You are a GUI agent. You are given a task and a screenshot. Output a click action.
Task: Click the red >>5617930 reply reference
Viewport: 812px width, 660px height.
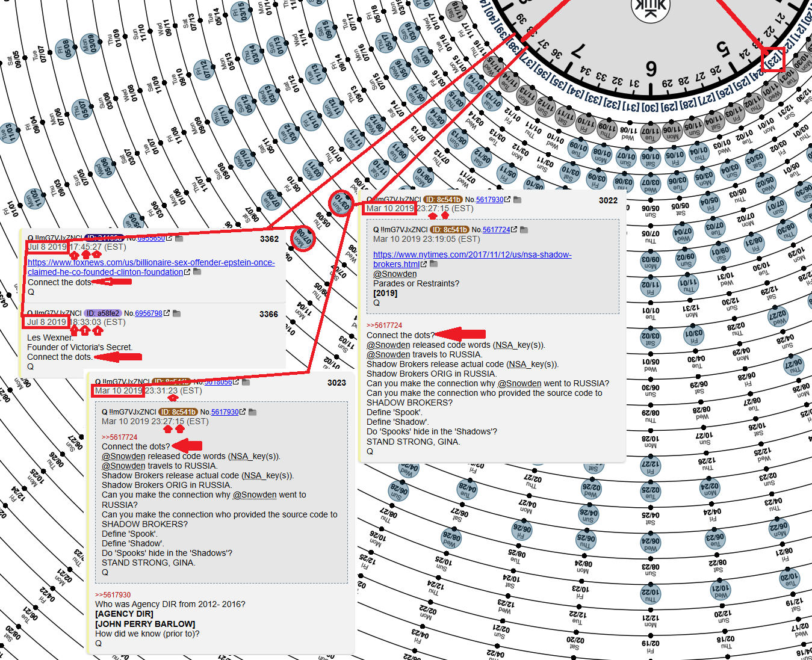[x=113, y=595]
